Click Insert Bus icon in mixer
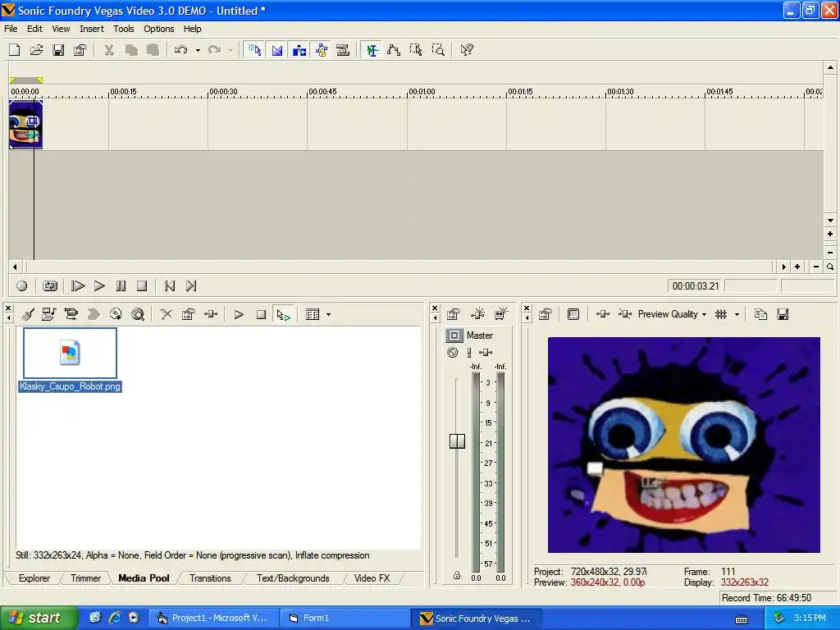 click(x=501, y=314)
